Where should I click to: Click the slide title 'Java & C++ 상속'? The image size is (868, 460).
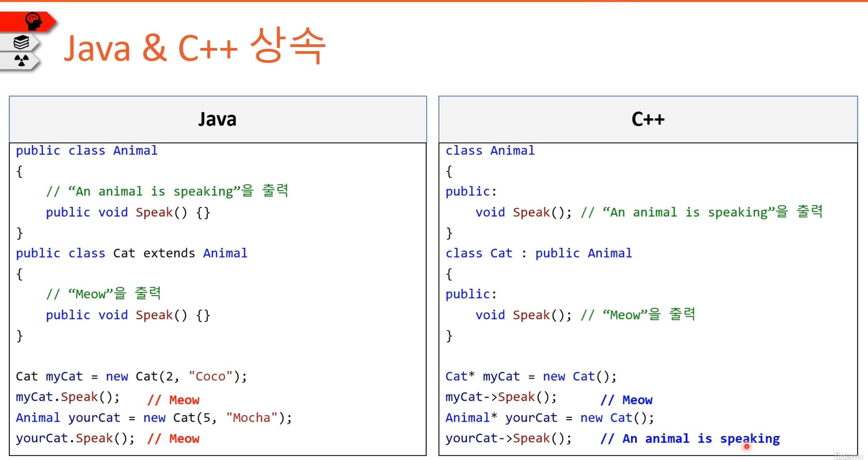(x=194, y=47)
